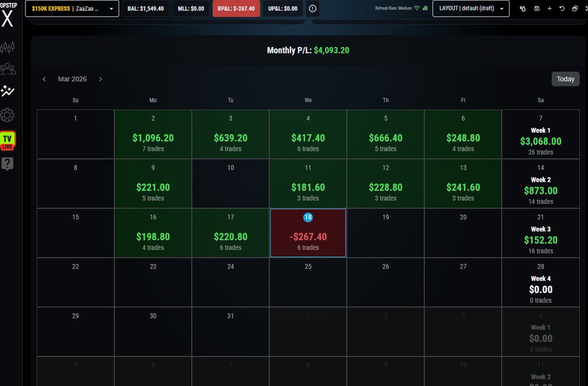Select March 6 cell with $248.80
This screenshot has width=588, height=386.
pos(463,134)
